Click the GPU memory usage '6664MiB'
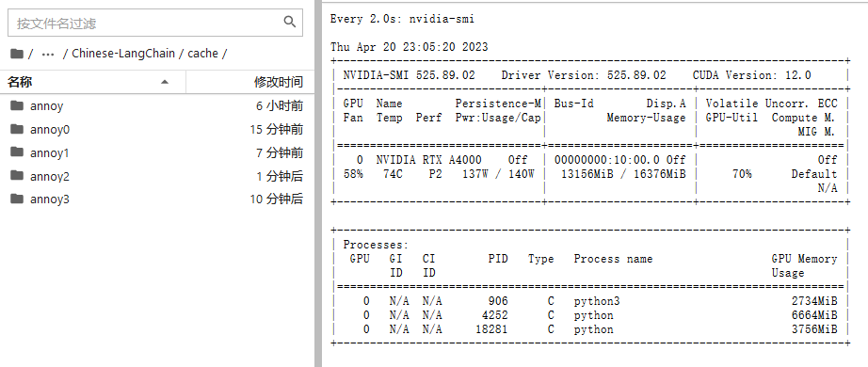This screenshot has width=868, height=367. [x=813, y=315]
